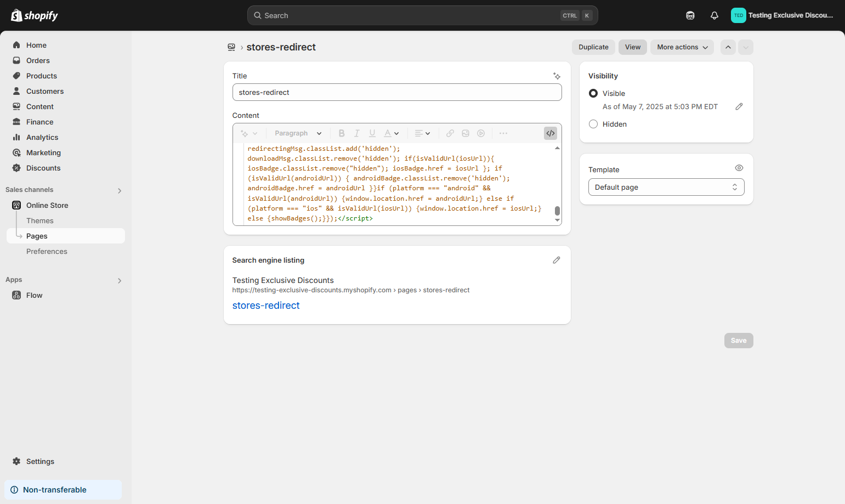This screenshot has width=845, height=504.
Task: Edit the visibility date pencil icon
Action: [x=739, y=106]
